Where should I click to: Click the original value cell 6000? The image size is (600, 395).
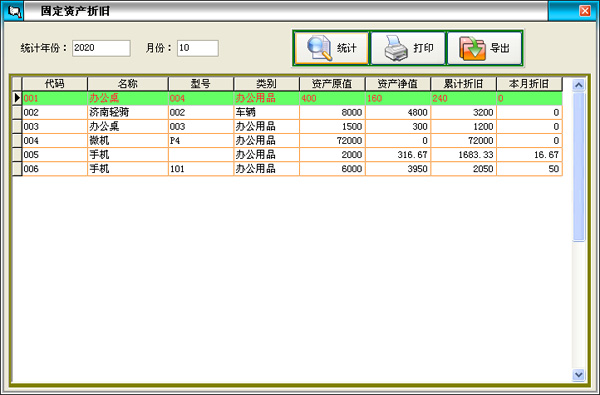(333, 169)
